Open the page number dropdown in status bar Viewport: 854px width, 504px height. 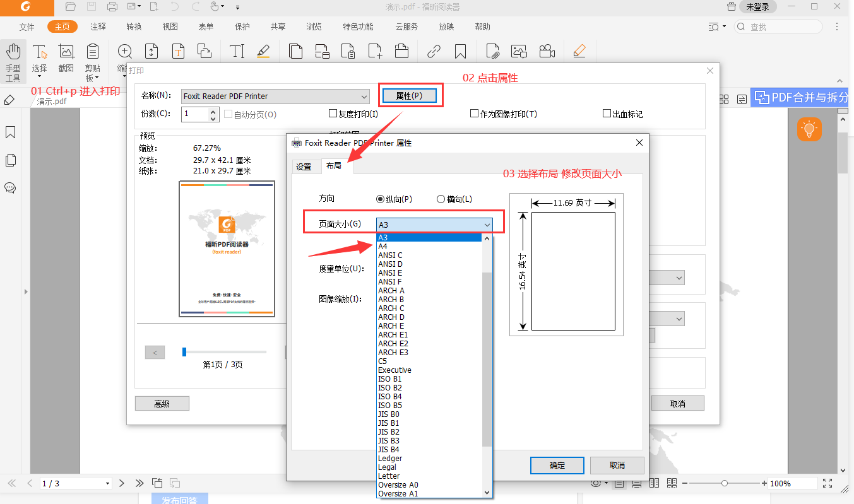point(107,483)
